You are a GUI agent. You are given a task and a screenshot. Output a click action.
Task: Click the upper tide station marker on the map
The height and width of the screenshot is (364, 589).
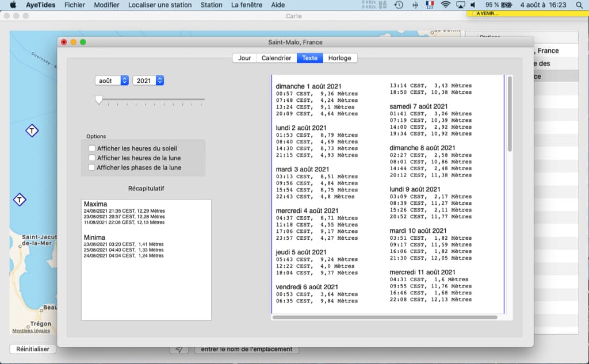coord(32,131)
